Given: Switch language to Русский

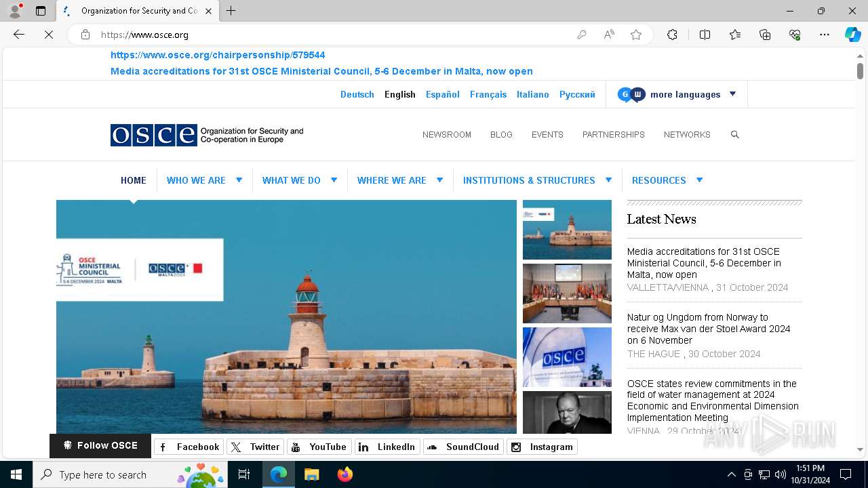Looking at the screenshot, I should (577, 94).
